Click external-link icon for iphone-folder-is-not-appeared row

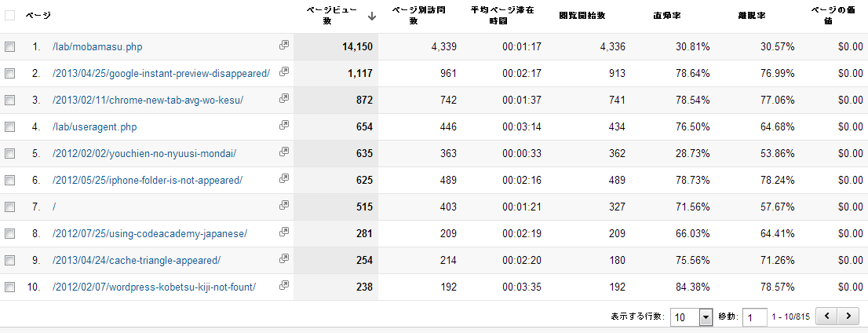click(284, 179)
